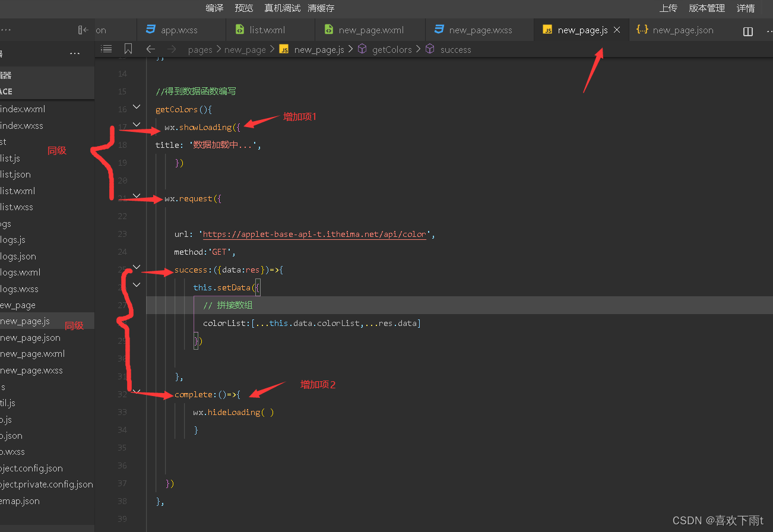Click the getColors breadcrumb symbol
Screen dimensions: 773x532
pos(385,50)
